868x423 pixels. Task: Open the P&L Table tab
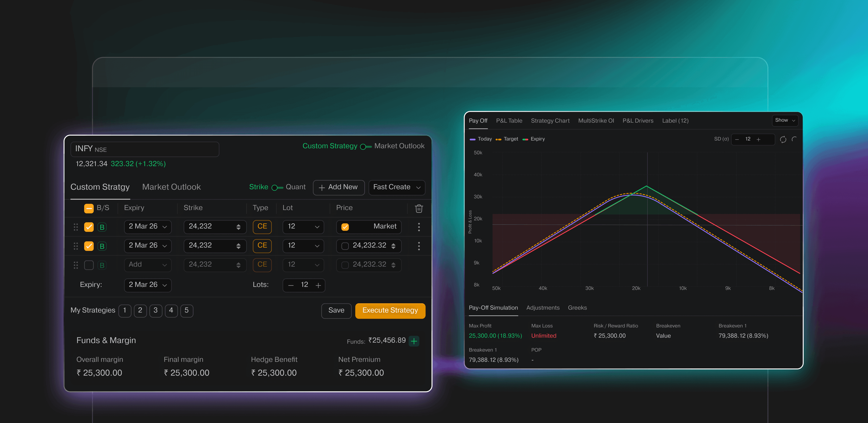[509, 120]
